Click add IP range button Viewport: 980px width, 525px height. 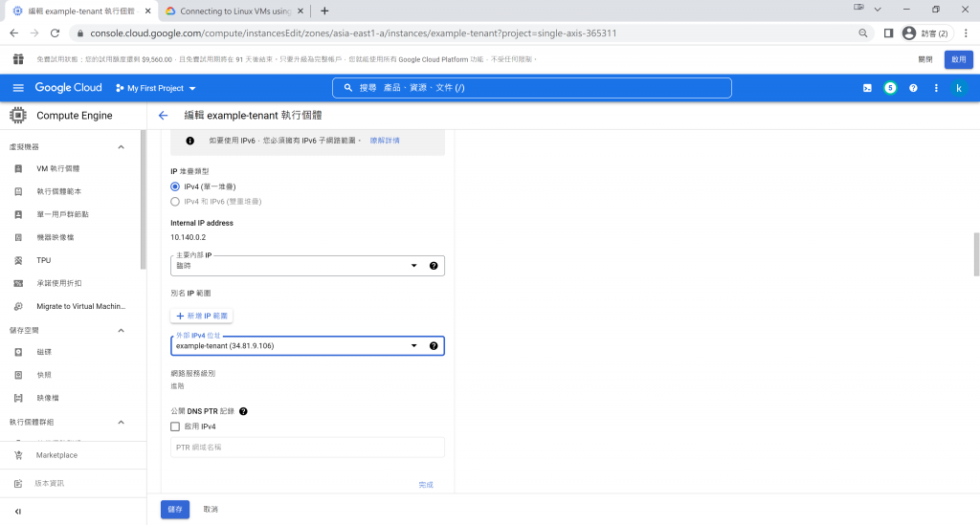(202, 316)
